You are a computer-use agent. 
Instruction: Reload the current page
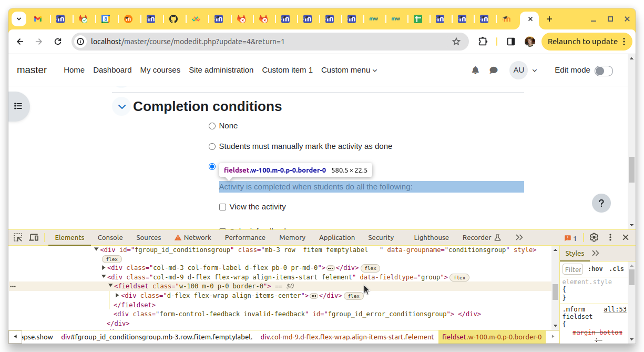[x=58, y=42]
